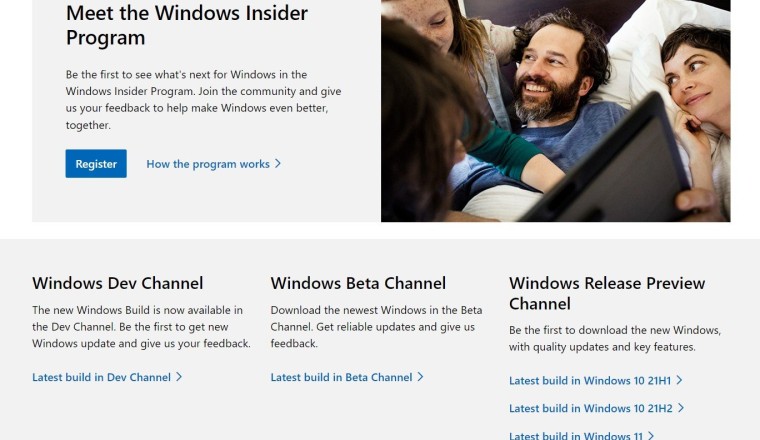The width and height of the screenshot is (760, 440).
Task: Click the paragraph starting 'Be the first to see'
Action: [204, 100]
